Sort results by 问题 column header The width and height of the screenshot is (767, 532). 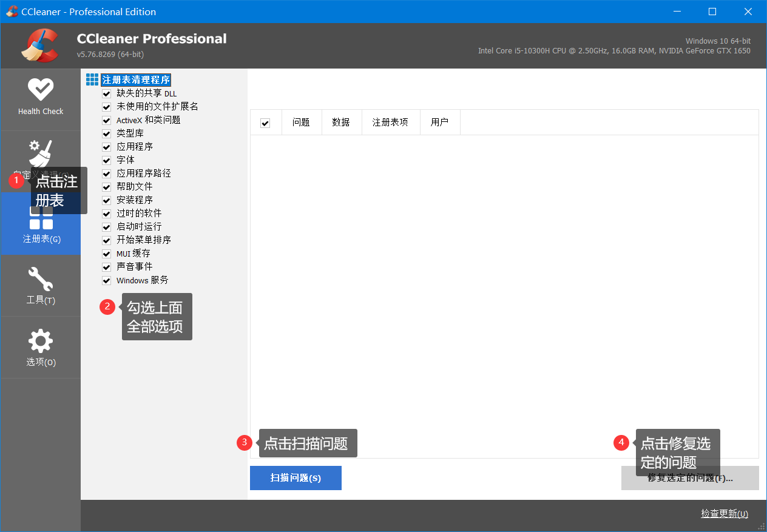tap(301, 123)
